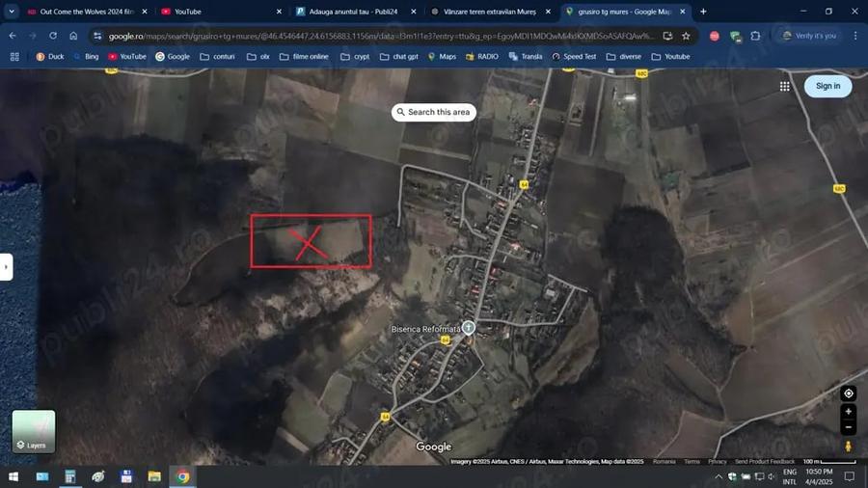Zoom out on the map
This screenshot has width=868, height=488.
pyautogui.click(x=848, y=427)
